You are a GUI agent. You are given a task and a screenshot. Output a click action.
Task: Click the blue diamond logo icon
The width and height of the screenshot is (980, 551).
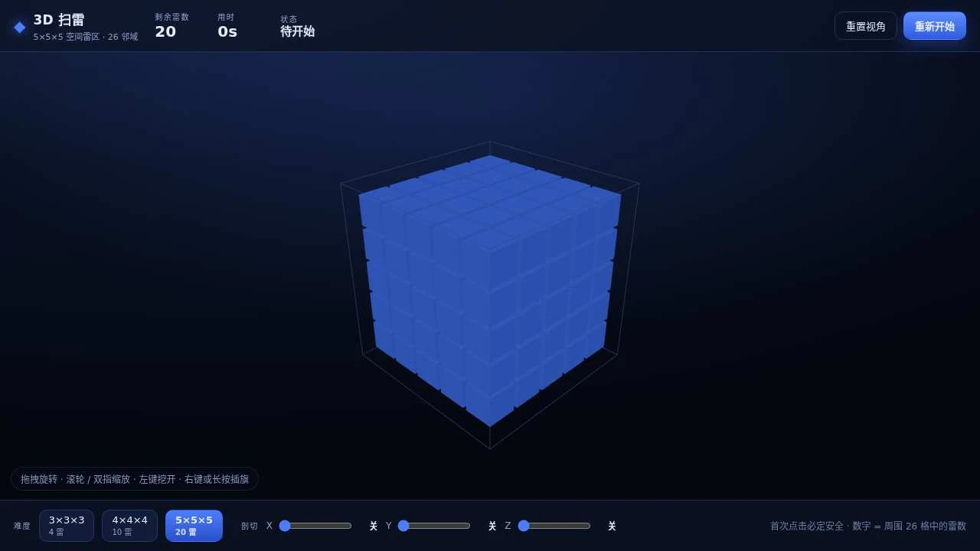point(20,27)
